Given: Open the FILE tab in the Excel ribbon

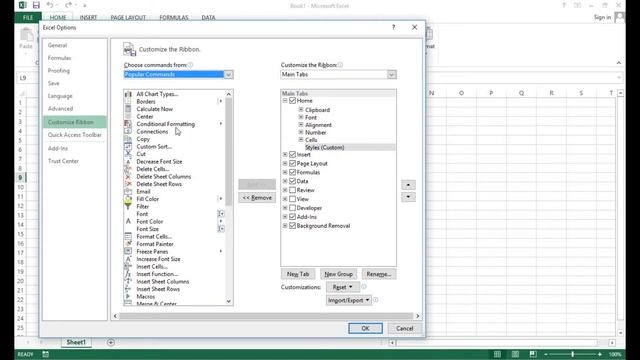Looking at the screenshot, I should tap(28, 18).
